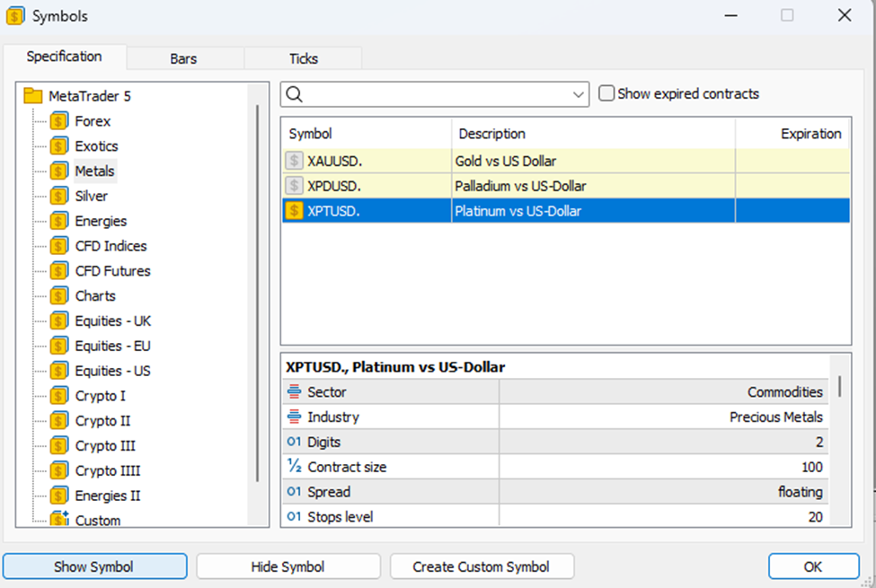Select the 'Palladium vs US-Dollar' description cell
Image resolution: width=876 pixels, height=588 pixels.
pyautogui.click(x=593, y=186)
